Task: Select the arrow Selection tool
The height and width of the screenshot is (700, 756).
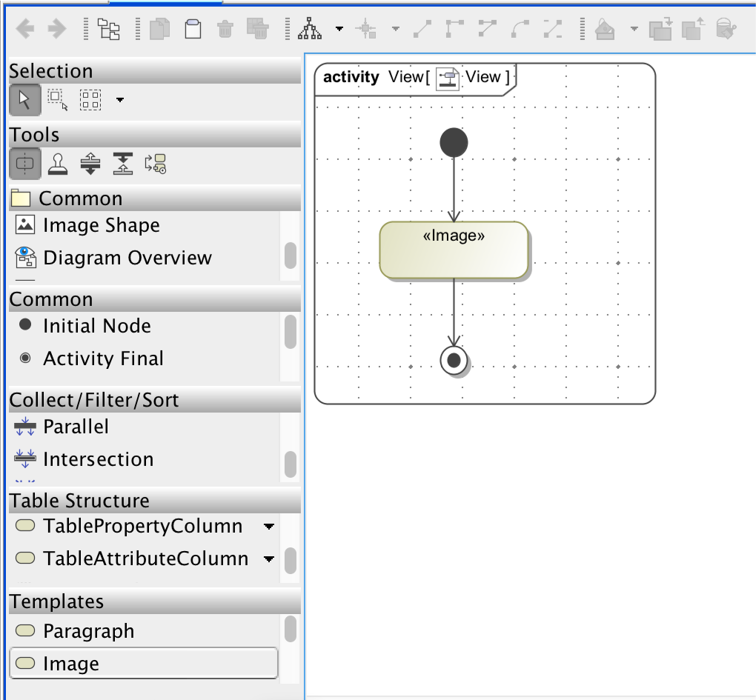Action: coord(24,100)
